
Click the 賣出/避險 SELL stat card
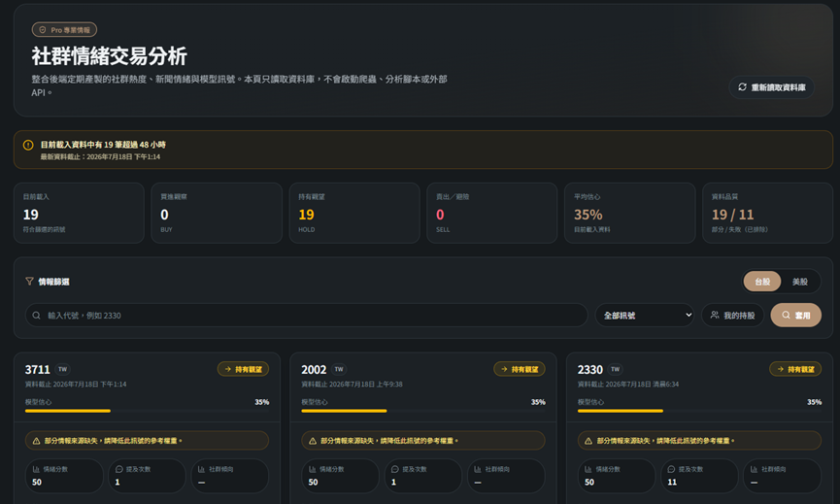coord(491,214)
